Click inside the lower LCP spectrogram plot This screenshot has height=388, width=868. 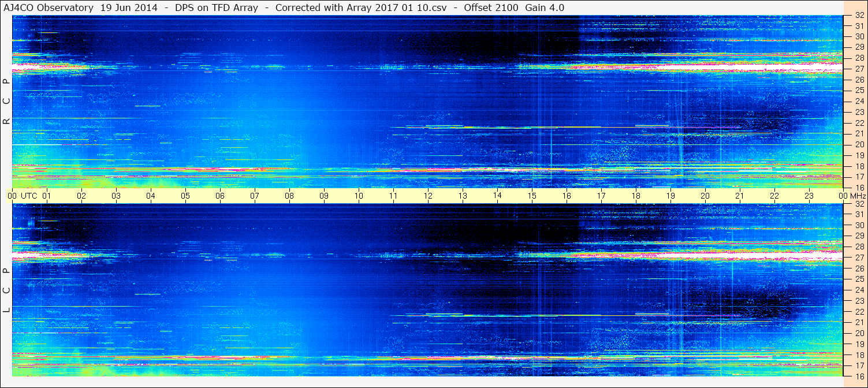click(x=428, y=290)
